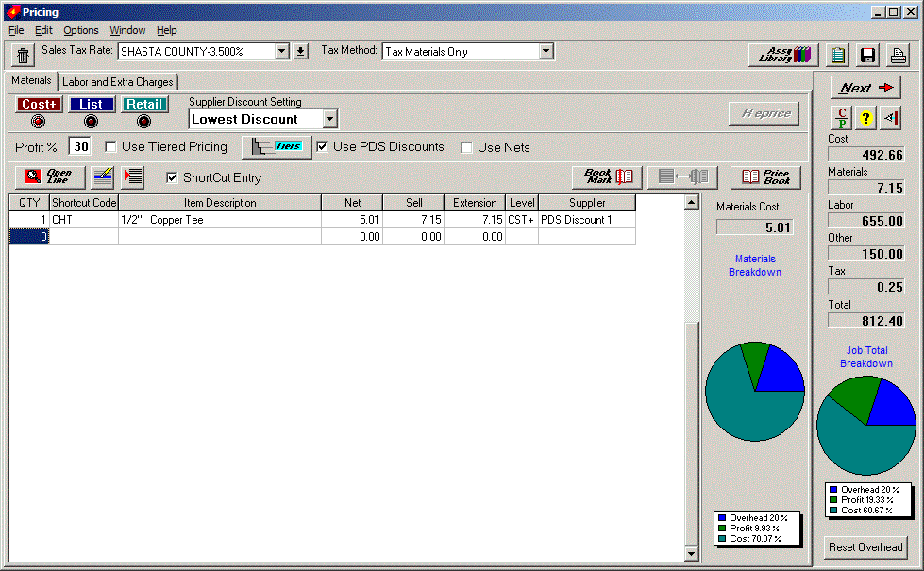Image resolution: width=924 pixels, height=571 pixels.
Task: Click the Open Line button
Action: (x=50, y=176)
